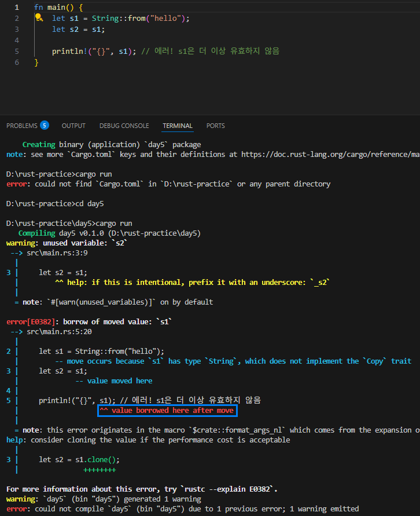420x516 pixels.
Task: Click 'value moved here' annotation
Action: pos(120,381)
